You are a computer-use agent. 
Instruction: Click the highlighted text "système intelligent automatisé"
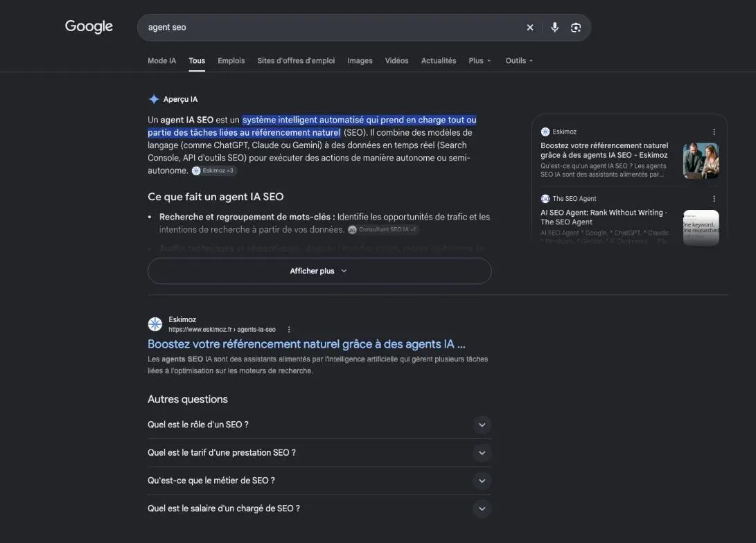pos(303,120)
